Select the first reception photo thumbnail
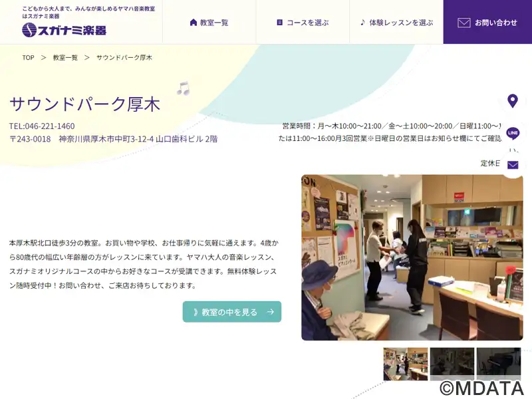The height and width of the screenshot is (399, 532). coord(406,364)
